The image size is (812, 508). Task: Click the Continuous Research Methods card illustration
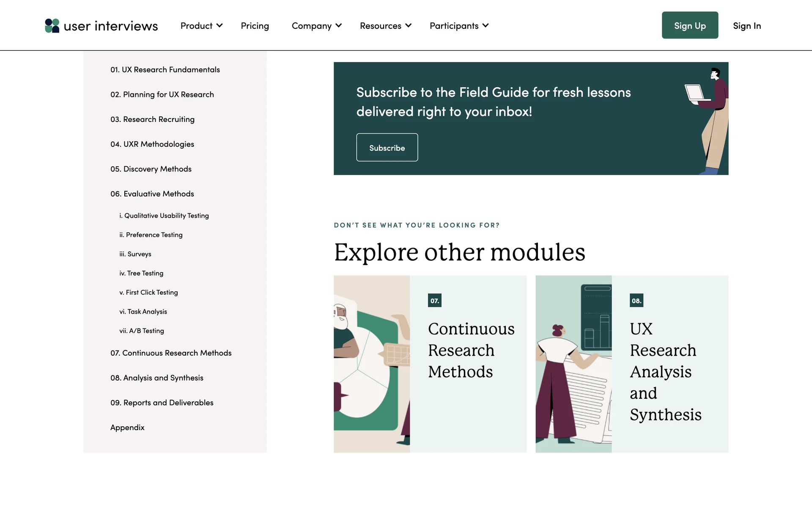click(371, 364)
